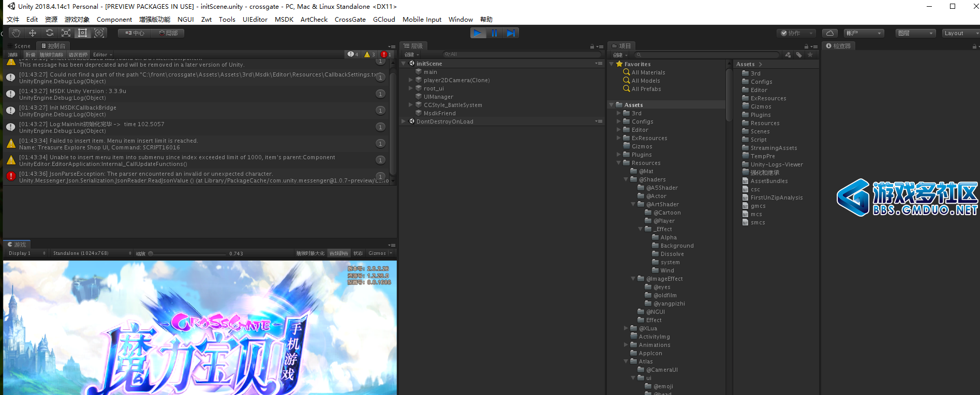
Task: Select the 检查器 (Inspector) tab
Action: click(x=838, y=46)
